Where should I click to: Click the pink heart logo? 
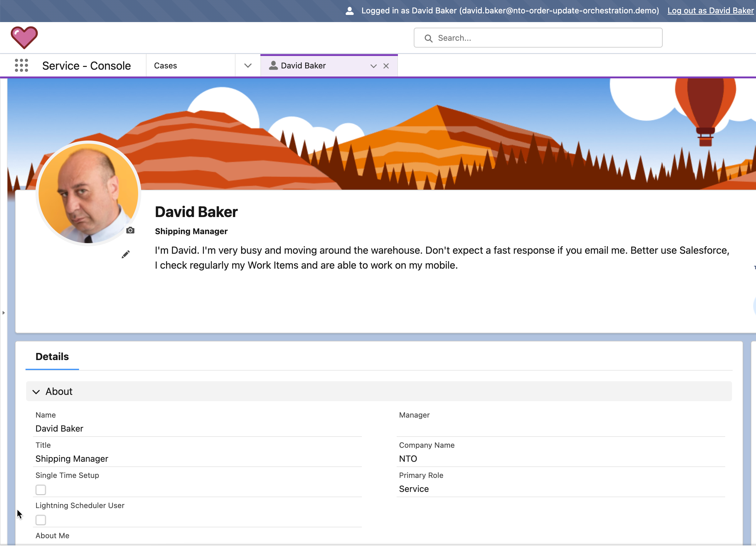click(24, 38)
